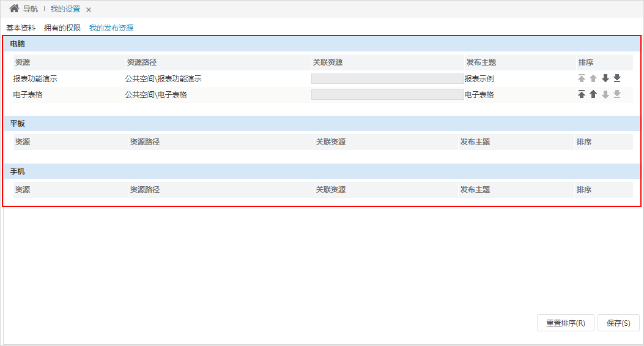644x346 pixels.
Task: Move 电子表格 row down one
Action: (605, 94)
